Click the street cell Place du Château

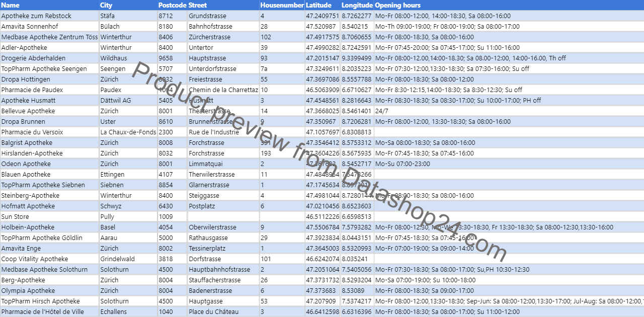point(223,312)
